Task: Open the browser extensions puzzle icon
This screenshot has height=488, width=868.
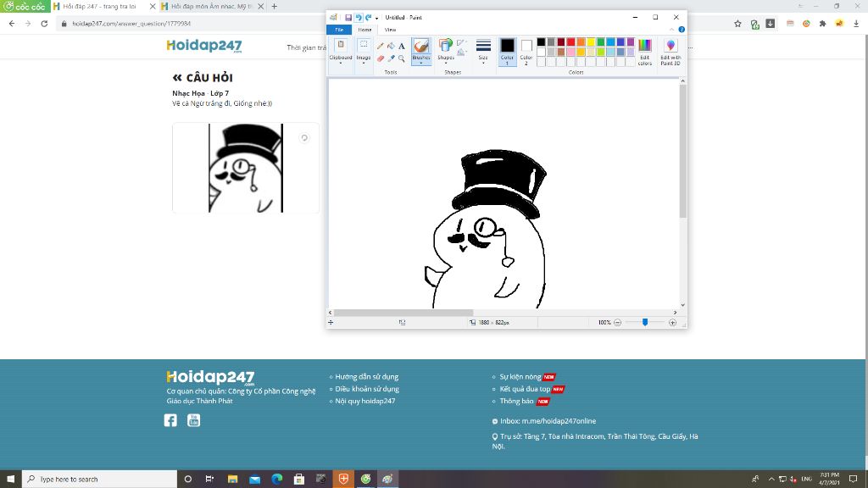Action: click(822, 24)
